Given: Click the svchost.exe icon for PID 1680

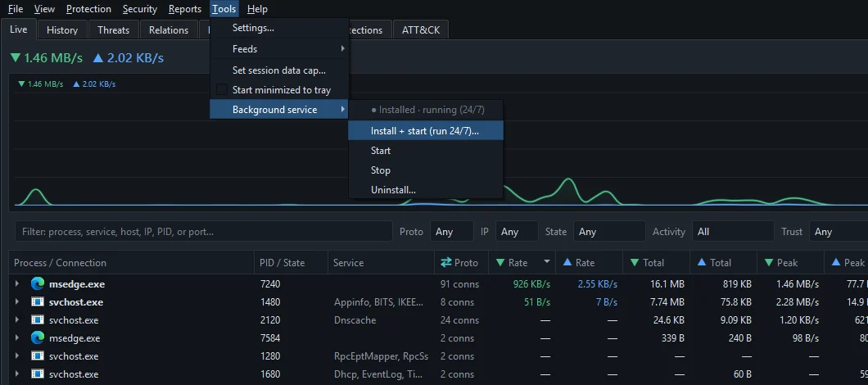Looking at the screenshot, I should [x=38, y=374].
